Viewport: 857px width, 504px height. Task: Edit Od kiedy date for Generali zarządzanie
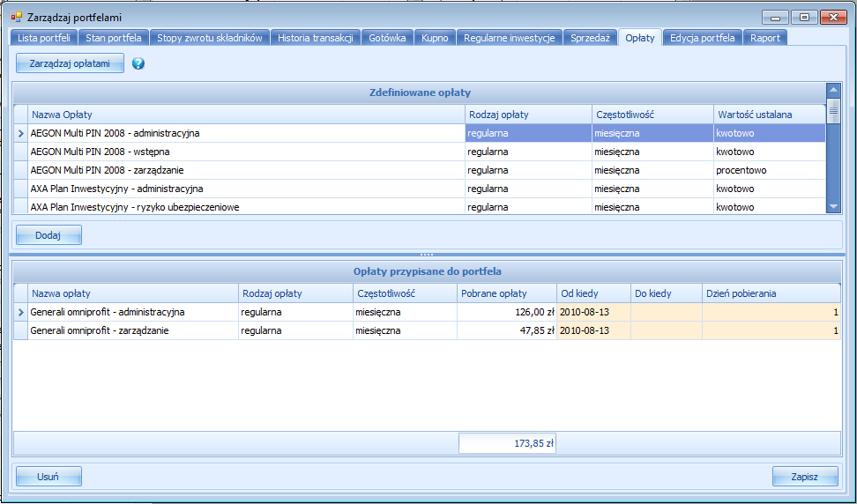pyautogui.click(x=593, y=331)
